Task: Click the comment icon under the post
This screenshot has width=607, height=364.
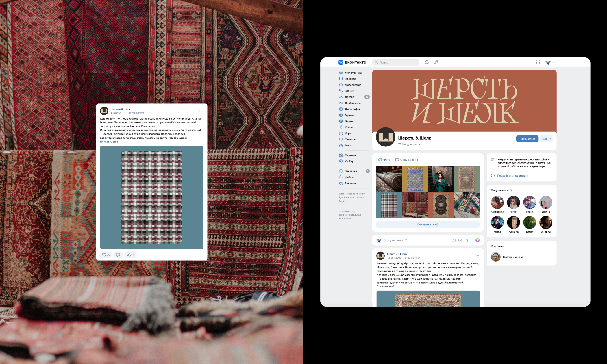Action: [x=118, y=255]
